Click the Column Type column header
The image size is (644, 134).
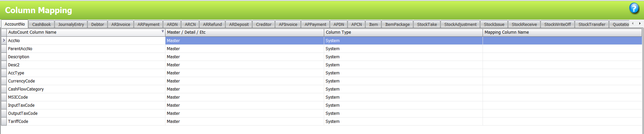pyautogui.click(x=403, y=32)
